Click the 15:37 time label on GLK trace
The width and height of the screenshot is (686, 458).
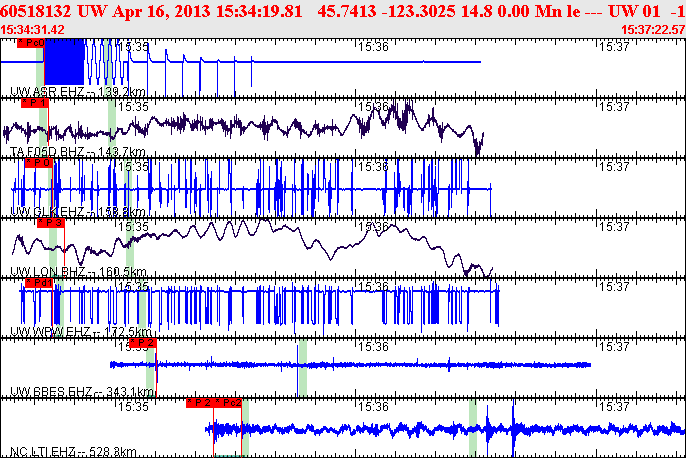point(614,167)
